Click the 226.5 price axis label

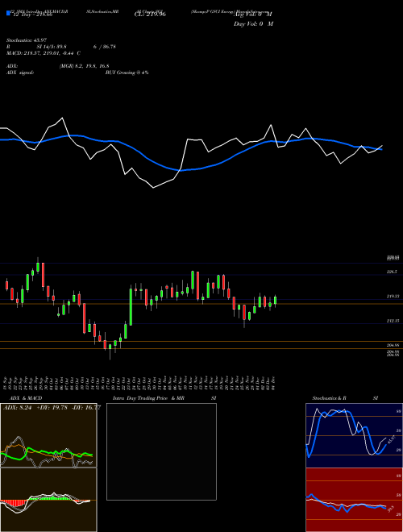coord(392,272)
